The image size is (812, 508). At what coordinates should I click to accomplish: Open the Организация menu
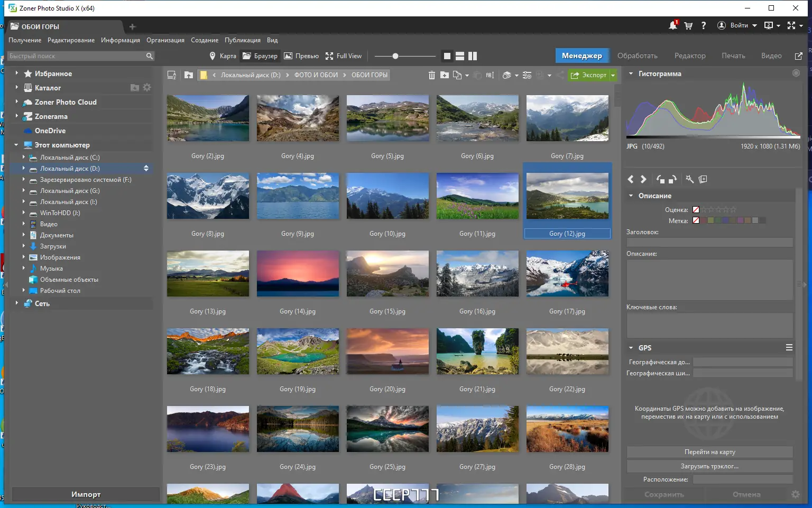click(165, 40)
